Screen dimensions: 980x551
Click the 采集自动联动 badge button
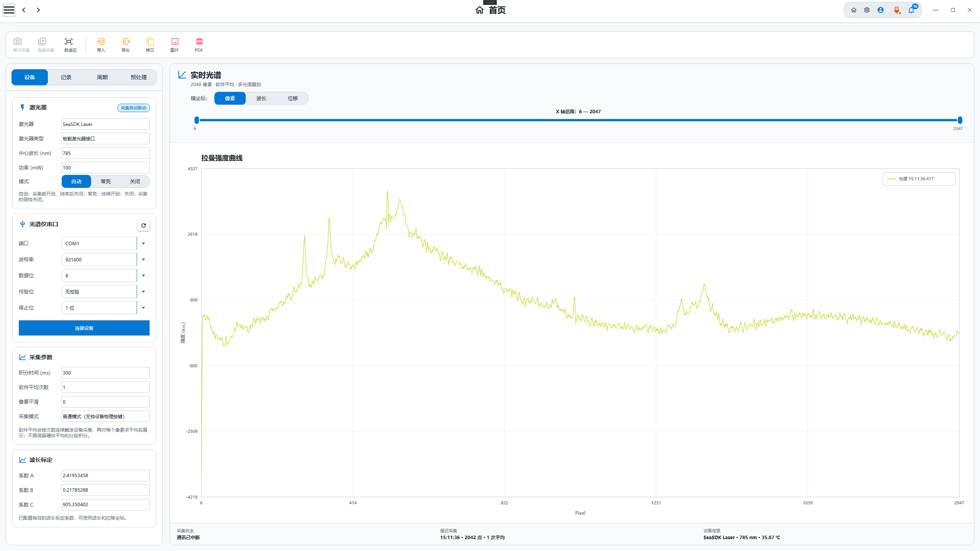[x=134, y=108]
